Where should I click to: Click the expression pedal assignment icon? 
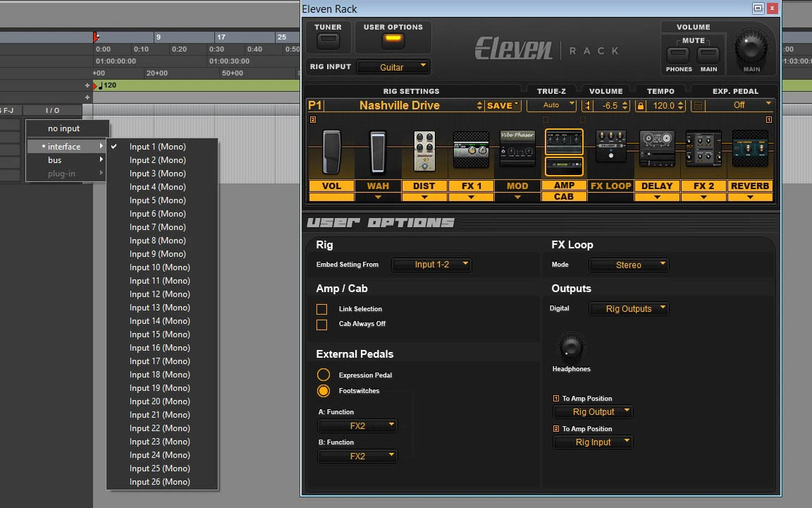[698, 106]
